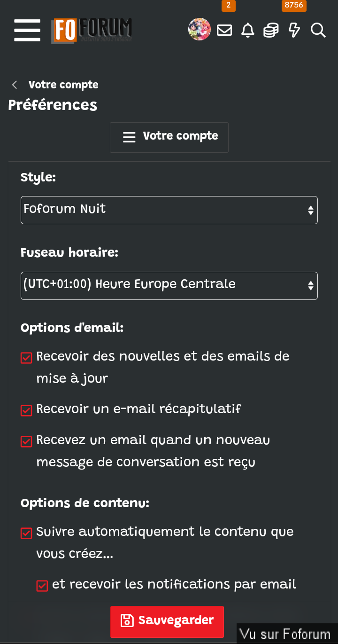
Task: Open the lightning bolt what's new icon
Action: point(294,31)
